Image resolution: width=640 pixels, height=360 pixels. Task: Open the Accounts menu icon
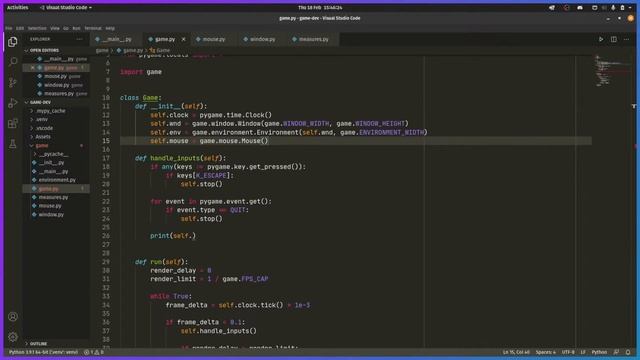(x=13, y=316)
